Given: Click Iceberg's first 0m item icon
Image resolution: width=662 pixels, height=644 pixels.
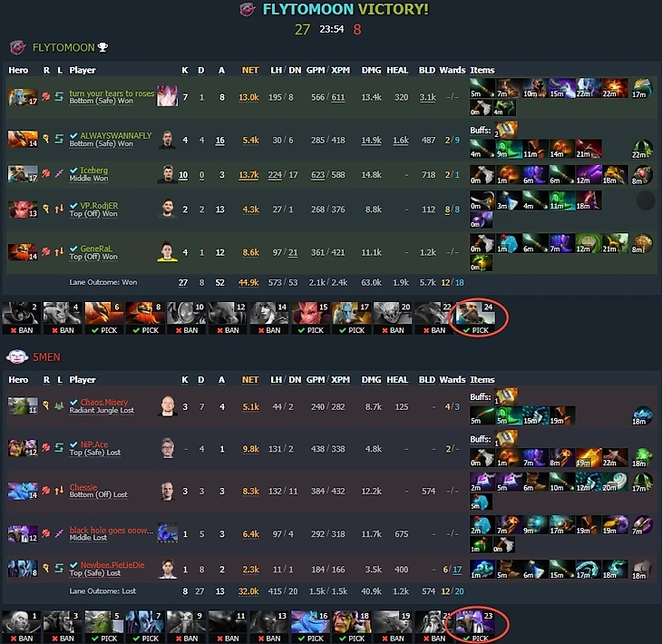Looking at the screenshot, I should [482, 174].
